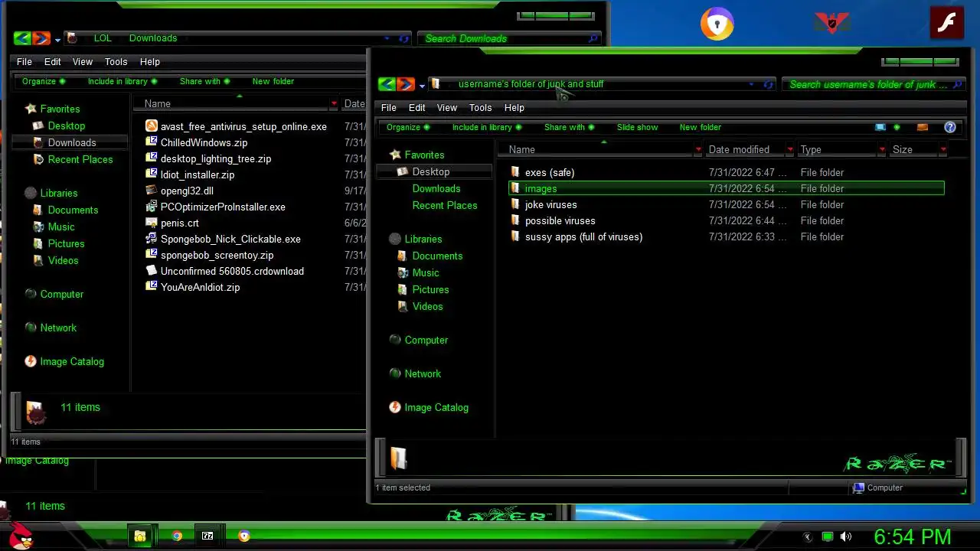
Task: Open Edit menu in front window
Action: [x=416, y=108]
